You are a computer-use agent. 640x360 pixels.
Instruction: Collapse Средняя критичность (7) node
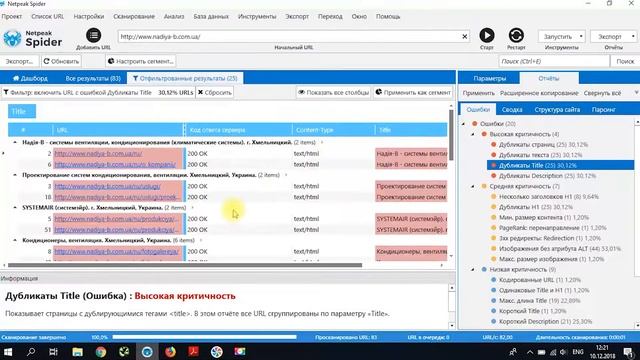473,186
